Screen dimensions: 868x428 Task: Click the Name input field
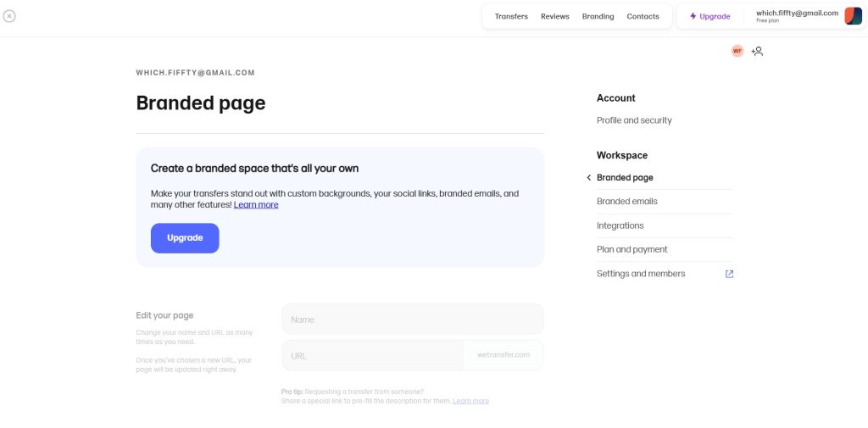click(x=413, y=319)
